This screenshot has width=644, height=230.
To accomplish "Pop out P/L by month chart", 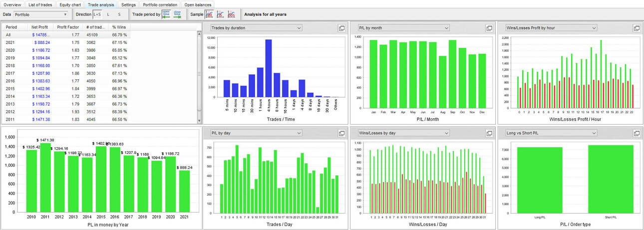I will click(x=490, y=28).
